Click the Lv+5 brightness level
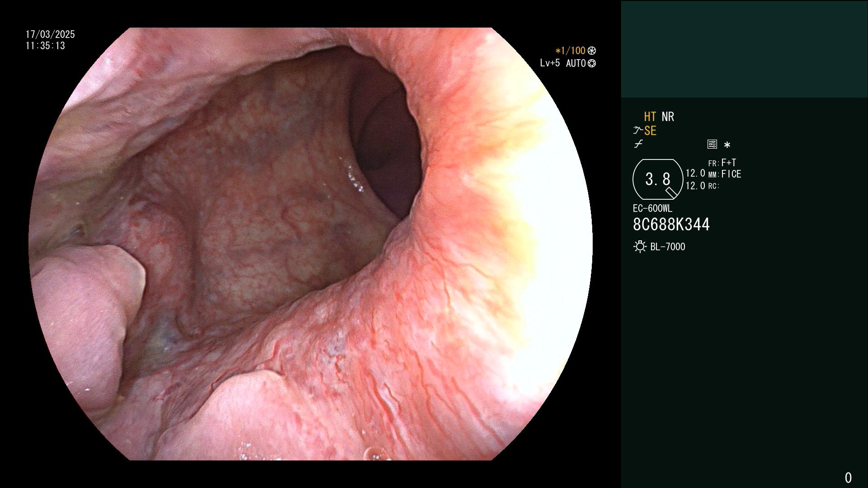The height and width of the screenshot is (488, 868). pos(550,63)
